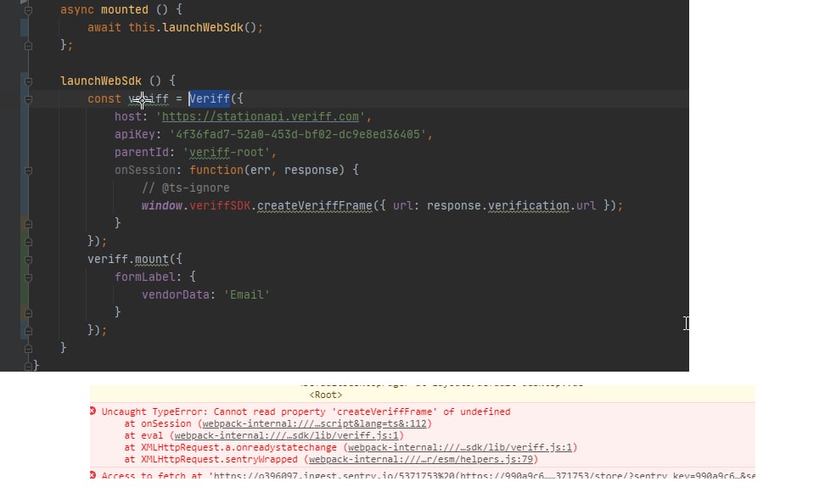
Task: Click the Access to fetch error message
Action: [429, 476]
